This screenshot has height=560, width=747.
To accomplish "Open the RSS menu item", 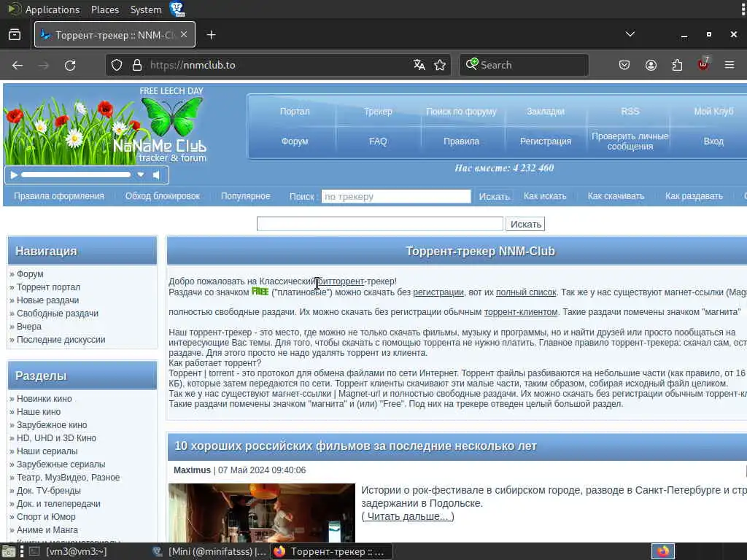I will [x=630, y=112].
